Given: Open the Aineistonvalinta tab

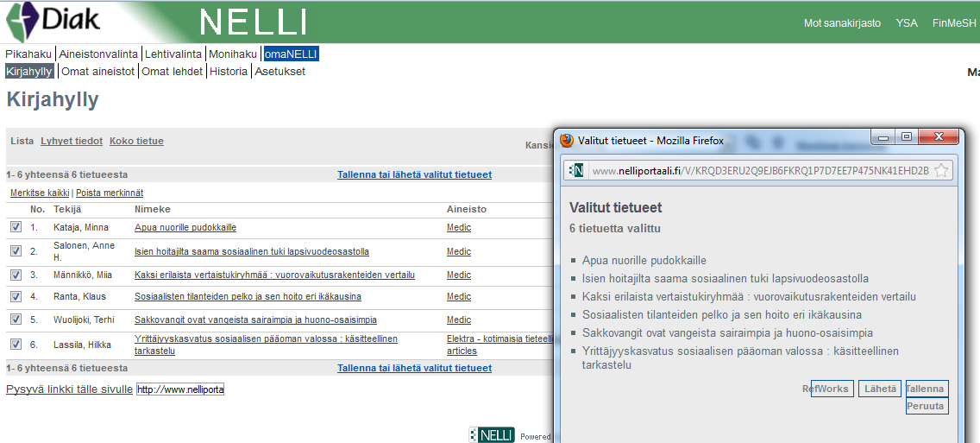Looking at the screenshot, I should coord(98,54).
